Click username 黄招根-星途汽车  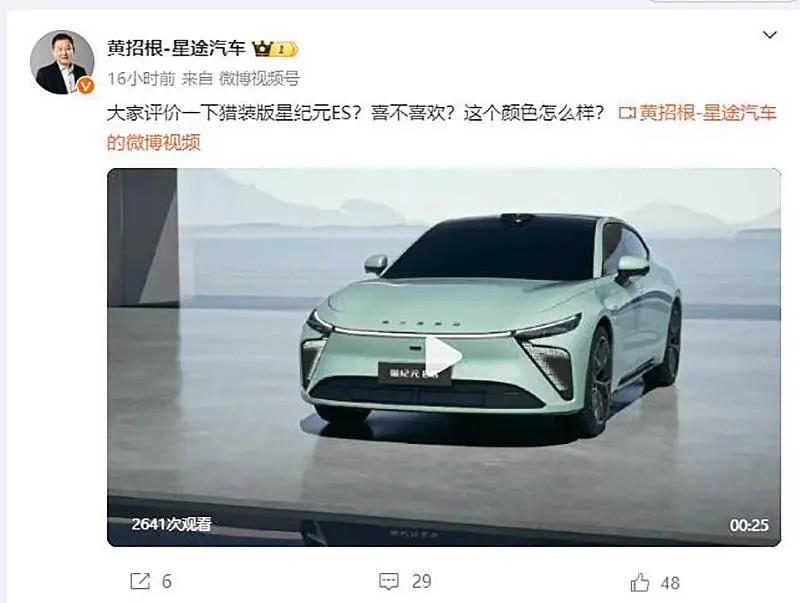click(177, 48)
